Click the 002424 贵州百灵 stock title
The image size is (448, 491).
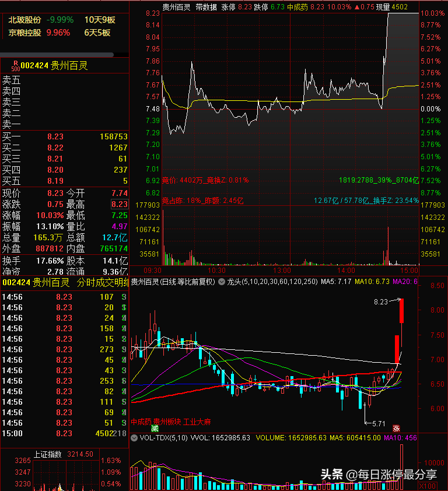pyautogui.click(x=54, y=66)
